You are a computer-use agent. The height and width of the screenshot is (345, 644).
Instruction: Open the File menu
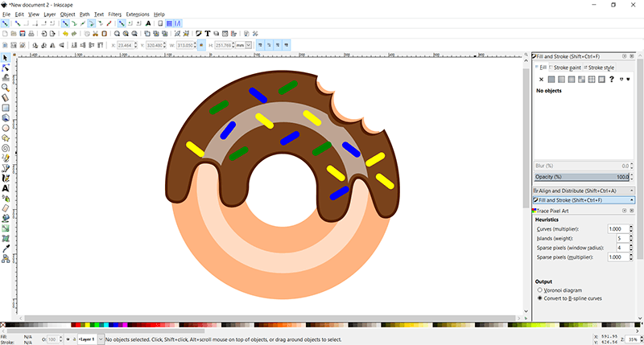(6, 14)
